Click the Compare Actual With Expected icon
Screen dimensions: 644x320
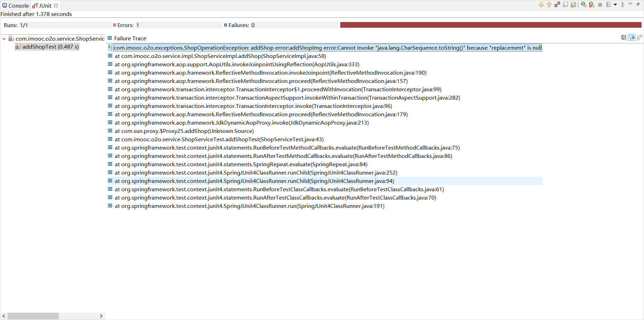click(640, 37)
